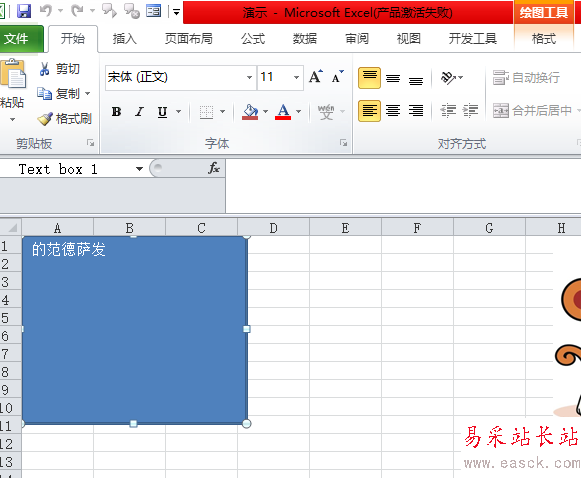The image size is (581, 478).
Task: Click the text box bottom-right corner handle
Action: [246, 424]
